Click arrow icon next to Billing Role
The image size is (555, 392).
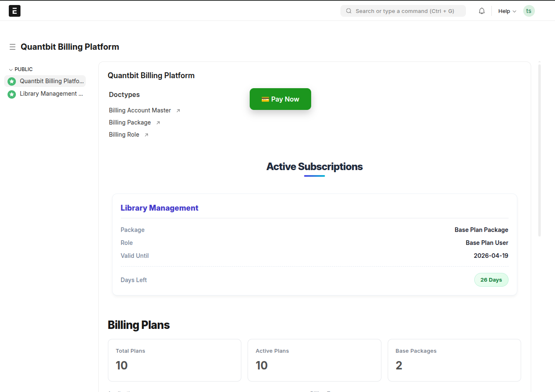pos(146,135)
